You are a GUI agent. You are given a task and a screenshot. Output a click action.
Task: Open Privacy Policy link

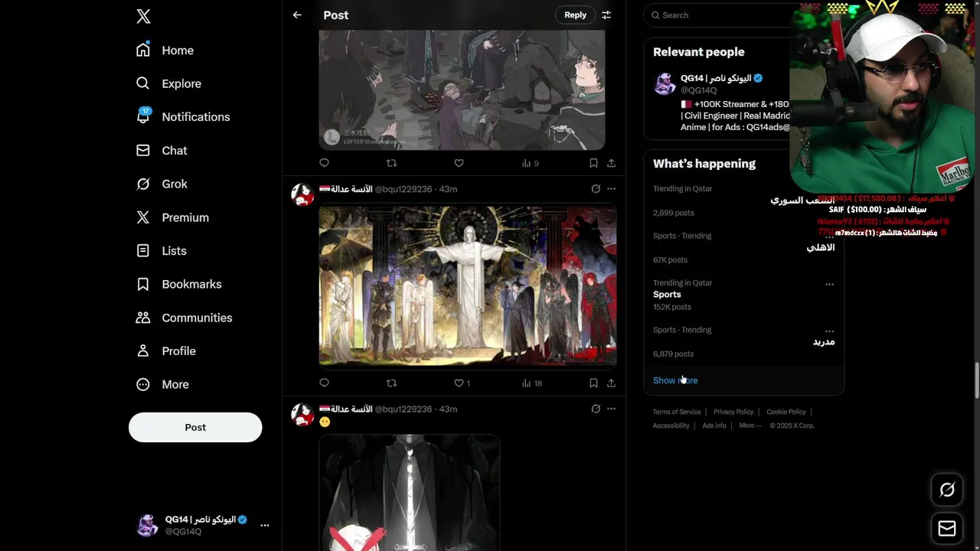tap(733, 412)
